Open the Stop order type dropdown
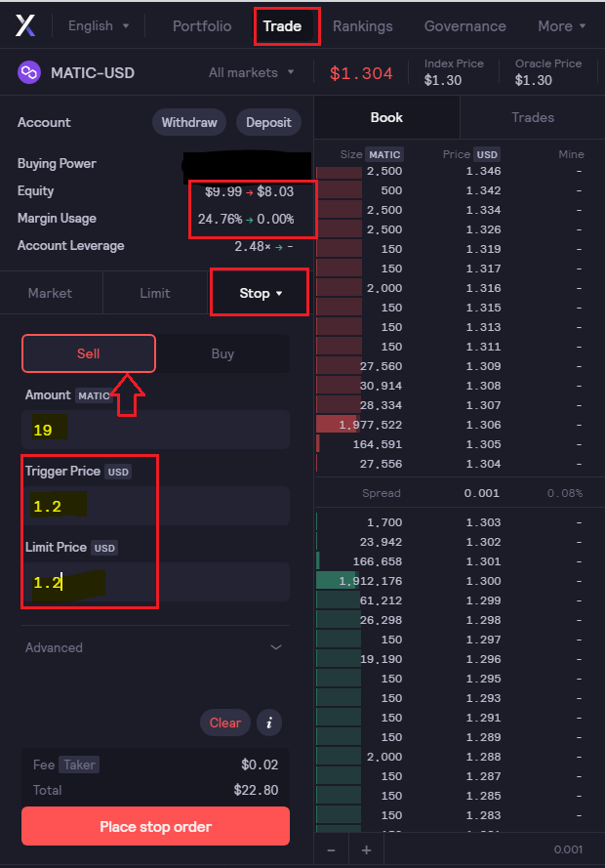Screen dimensions: 605x868 coord(260,293)
